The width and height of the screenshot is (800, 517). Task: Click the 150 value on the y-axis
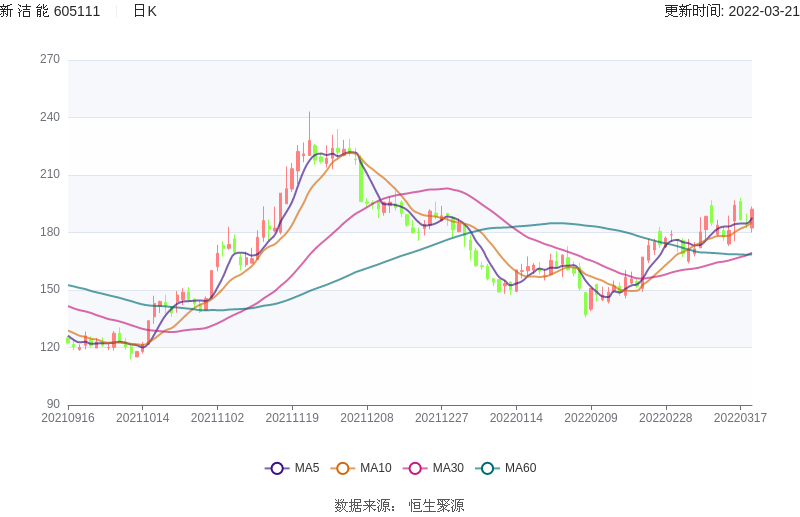coord(50,289)
